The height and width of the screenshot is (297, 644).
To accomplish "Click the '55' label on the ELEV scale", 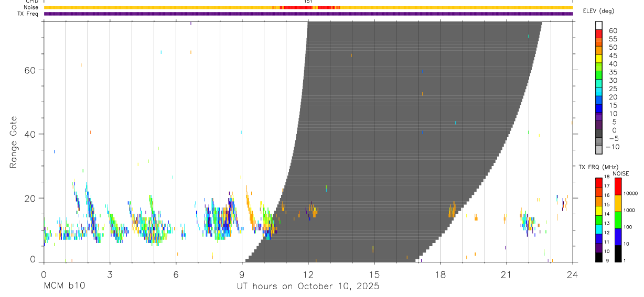I will [612, 39].
